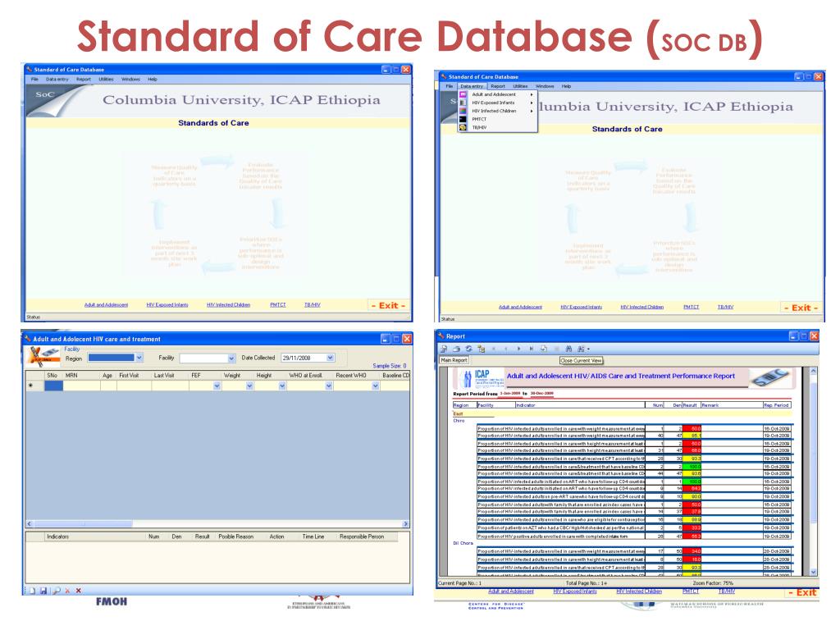Open Weight column dropdown in new row

coord(249,386)
